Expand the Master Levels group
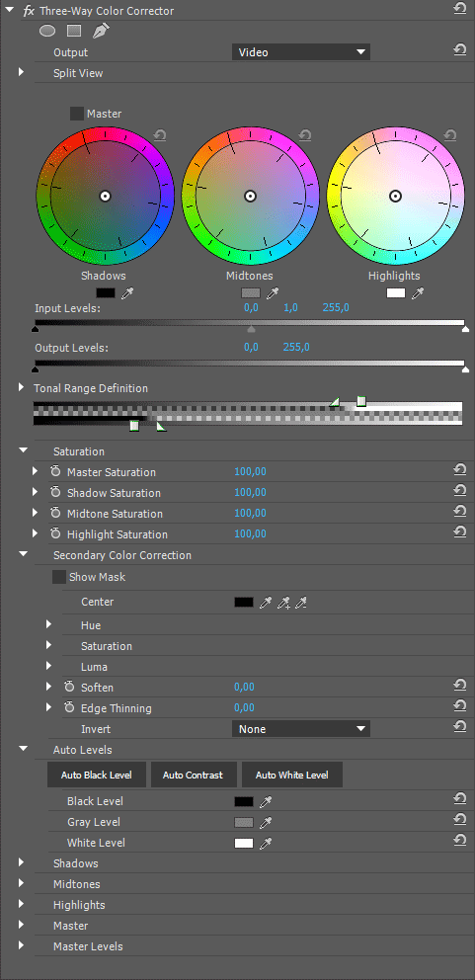The height and width of the screenshot is (980, 475). pos(22,945)
